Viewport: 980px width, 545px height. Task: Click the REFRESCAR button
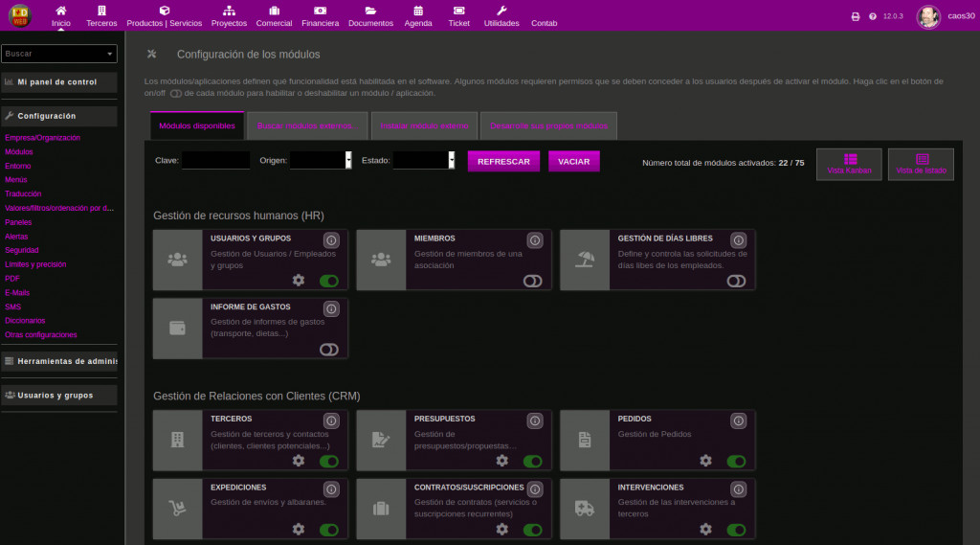pyautogui.click(x=503, y=161)
